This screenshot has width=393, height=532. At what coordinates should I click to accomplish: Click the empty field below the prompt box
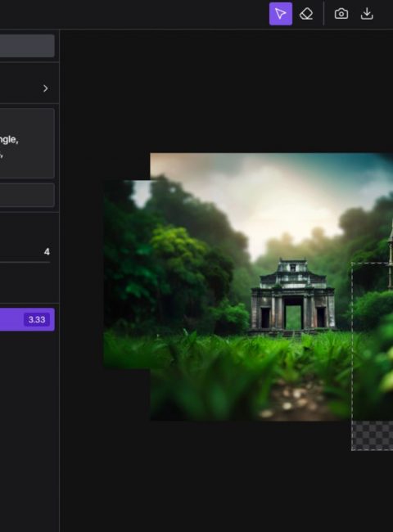[x=27, y=195]
